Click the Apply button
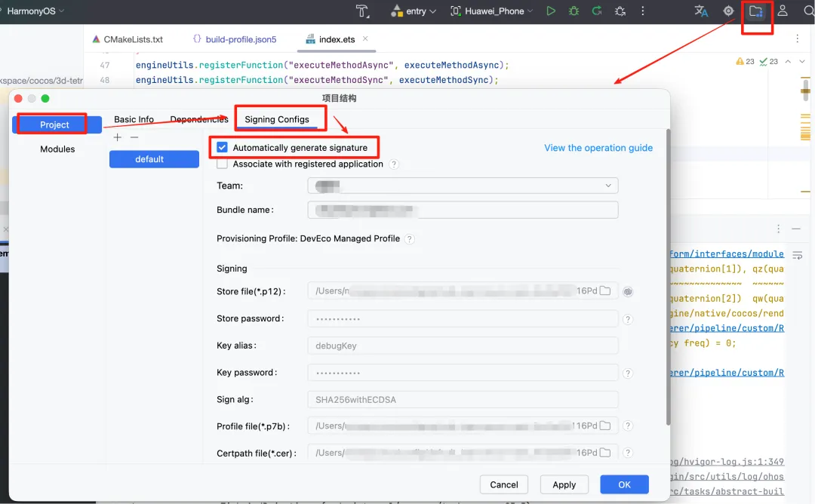The image size is (815, 504). (564, 484)
